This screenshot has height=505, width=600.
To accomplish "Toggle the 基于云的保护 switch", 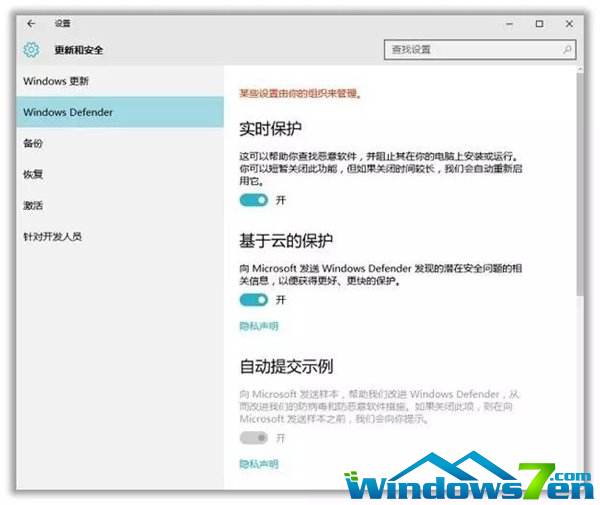I will 254,300.
